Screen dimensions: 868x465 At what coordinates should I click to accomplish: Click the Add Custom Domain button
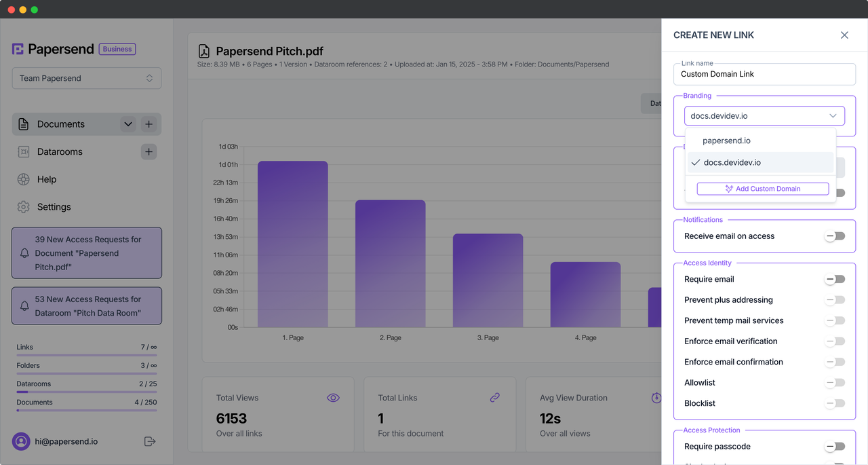(762, 188)
